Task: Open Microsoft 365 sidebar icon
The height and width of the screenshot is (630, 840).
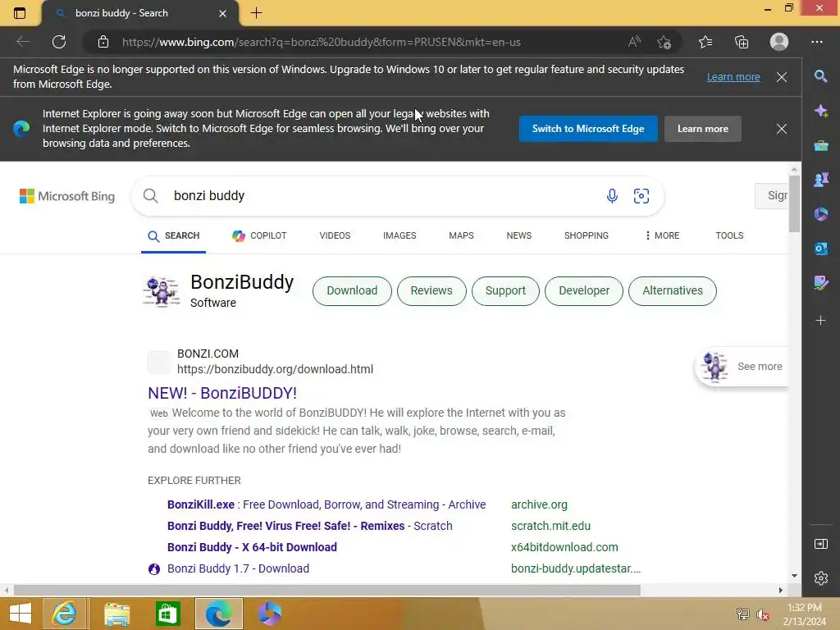Action: coord(820,214)
